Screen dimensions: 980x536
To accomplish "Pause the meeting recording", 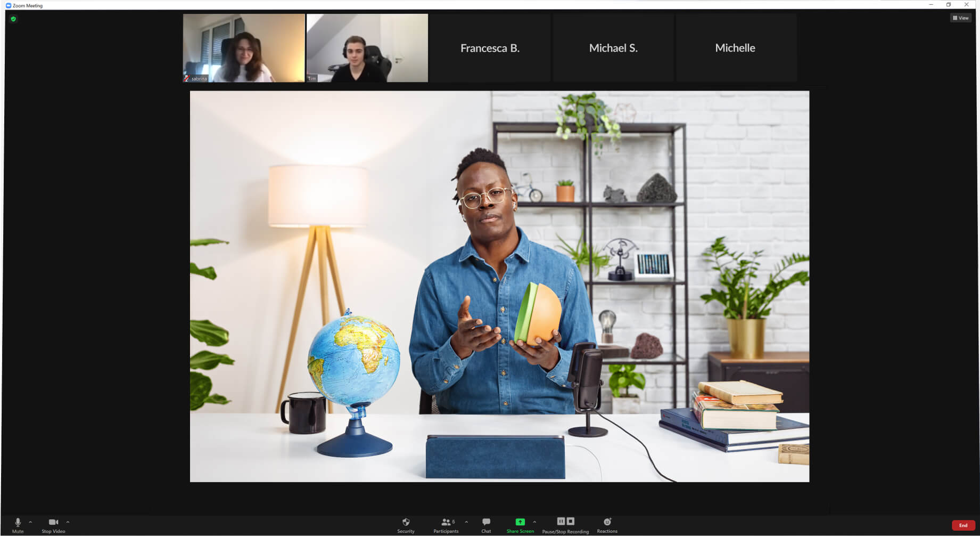I will (561, 521).
